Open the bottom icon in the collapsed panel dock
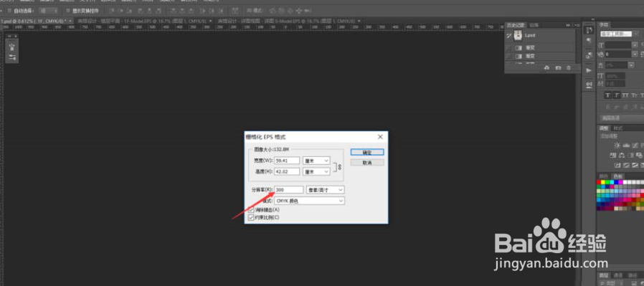 589,85
